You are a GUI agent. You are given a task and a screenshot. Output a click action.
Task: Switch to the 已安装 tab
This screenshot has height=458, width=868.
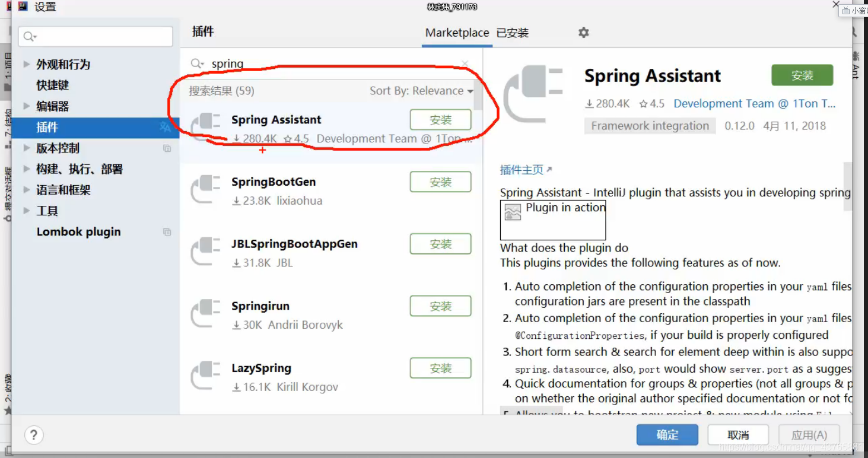512,33
